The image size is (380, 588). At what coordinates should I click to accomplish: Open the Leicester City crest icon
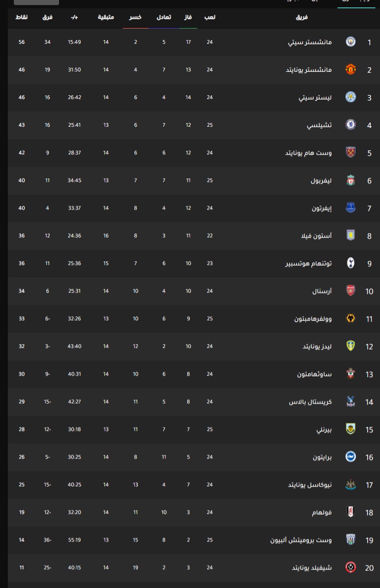pyautogui.click(x=351, y=97)
